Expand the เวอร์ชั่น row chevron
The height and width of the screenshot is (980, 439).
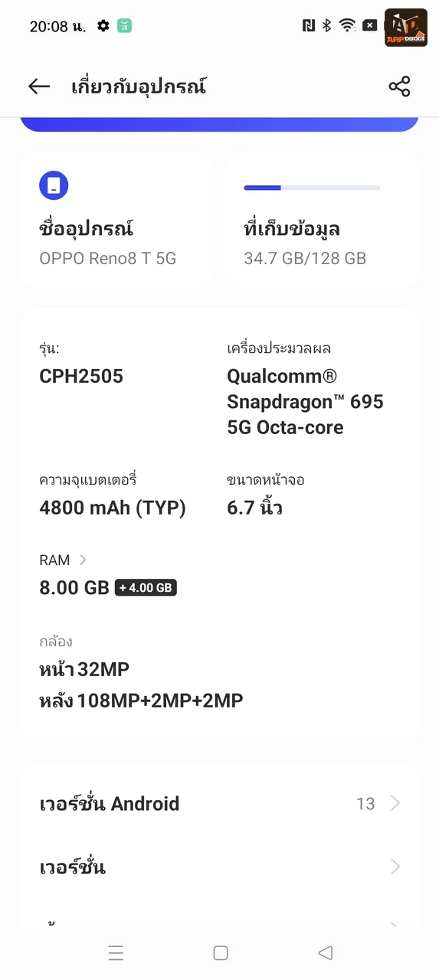(395, 867)
